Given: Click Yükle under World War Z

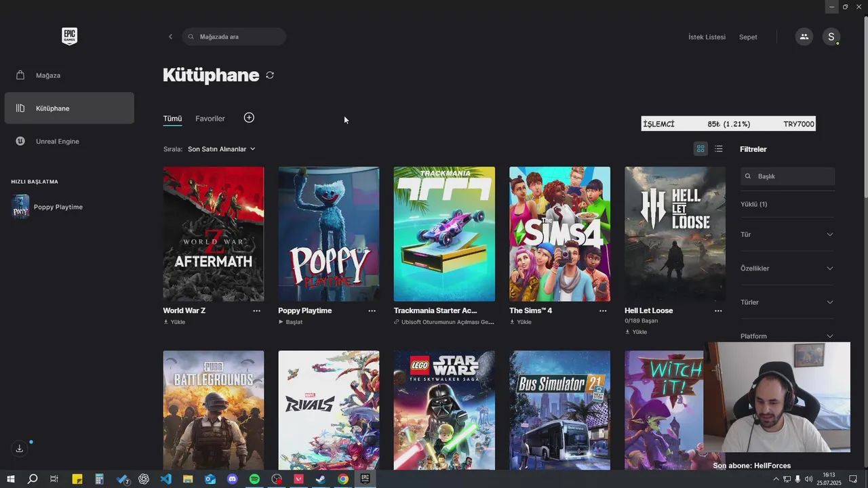Looking at the screenshot, I should tap(174, 322).
